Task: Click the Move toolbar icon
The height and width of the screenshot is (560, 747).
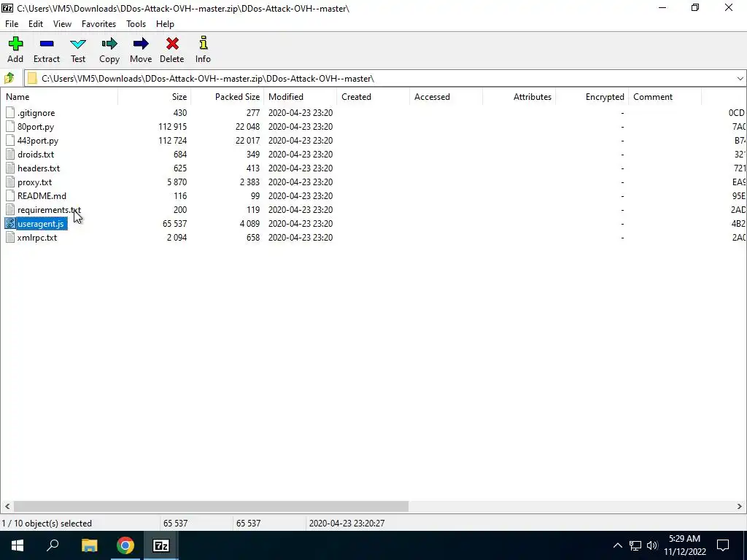Action: click(141, 44)
